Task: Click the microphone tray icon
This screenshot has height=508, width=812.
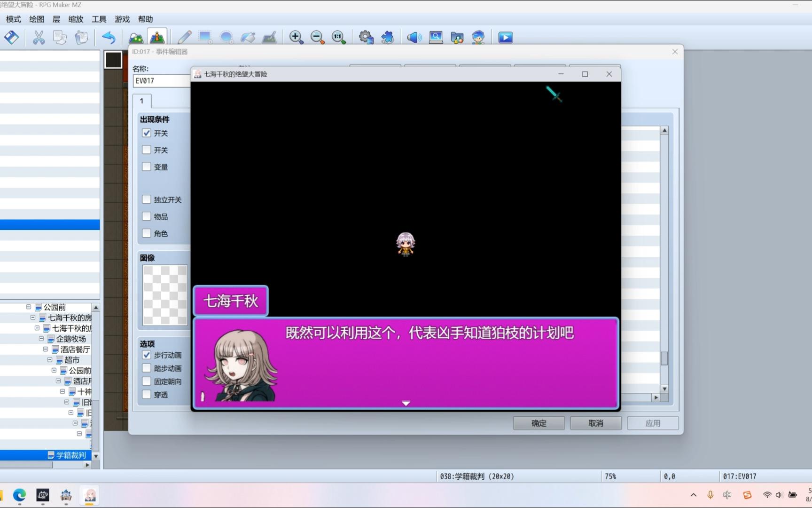Action: click(710, 495)
